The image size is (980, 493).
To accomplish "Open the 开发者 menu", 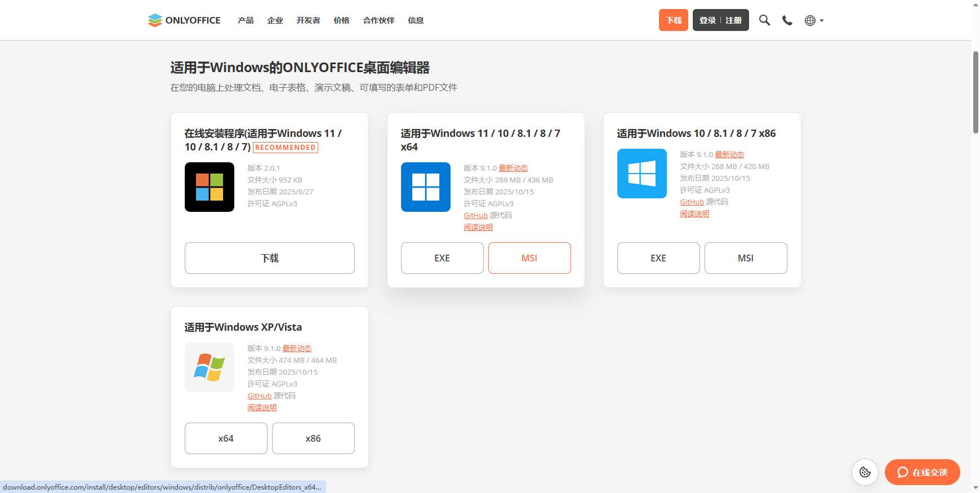I will click(308, 20).
